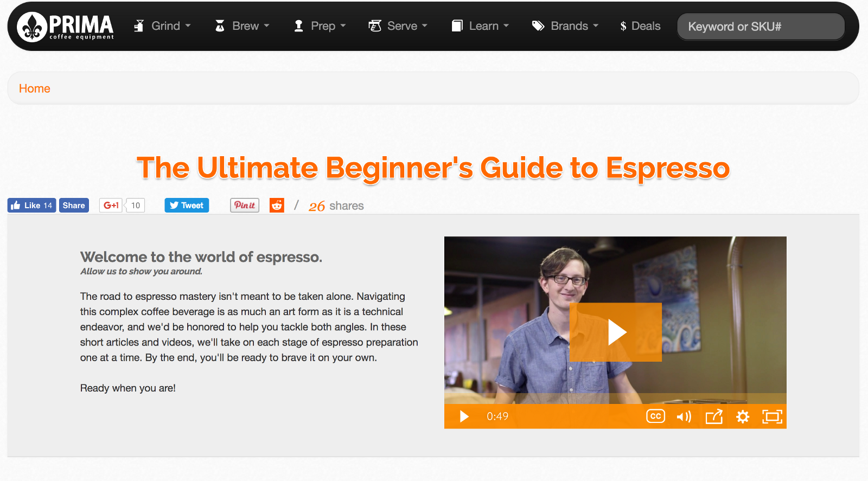Click the tags icon beside Brands
868x481 pixels.
click(538, 26)
